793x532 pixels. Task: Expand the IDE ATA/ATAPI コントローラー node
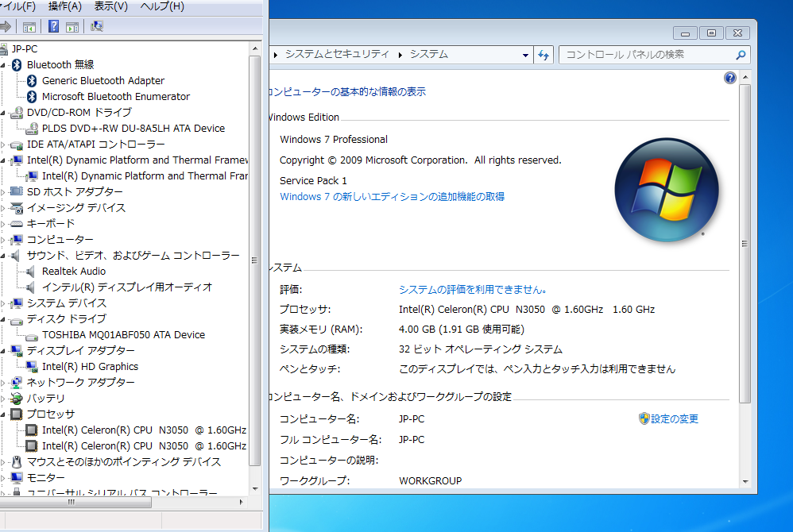coord(2,145)
